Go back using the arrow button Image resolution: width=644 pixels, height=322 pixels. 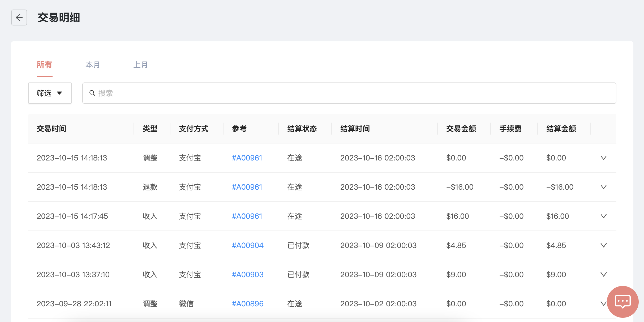click(x=19, y=18)
